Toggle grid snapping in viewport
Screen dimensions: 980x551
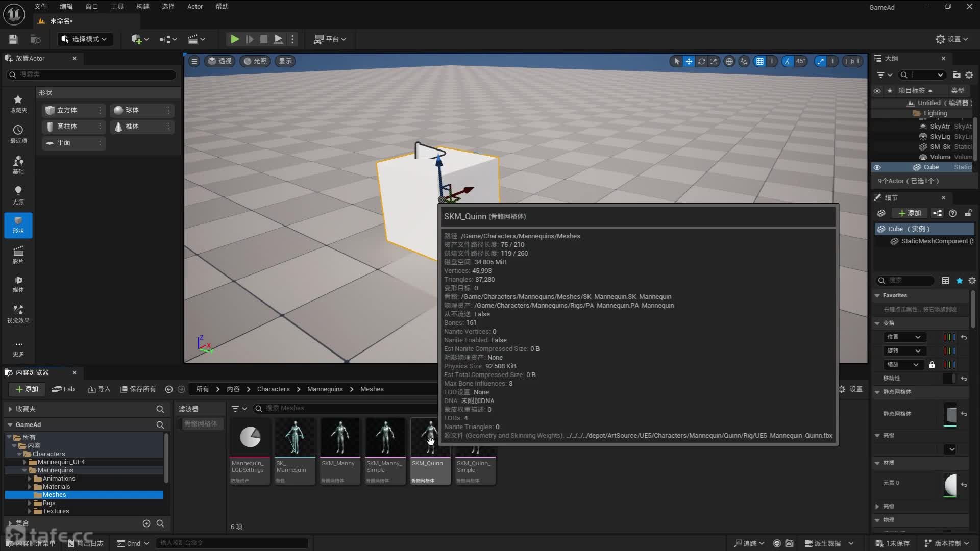760,61
